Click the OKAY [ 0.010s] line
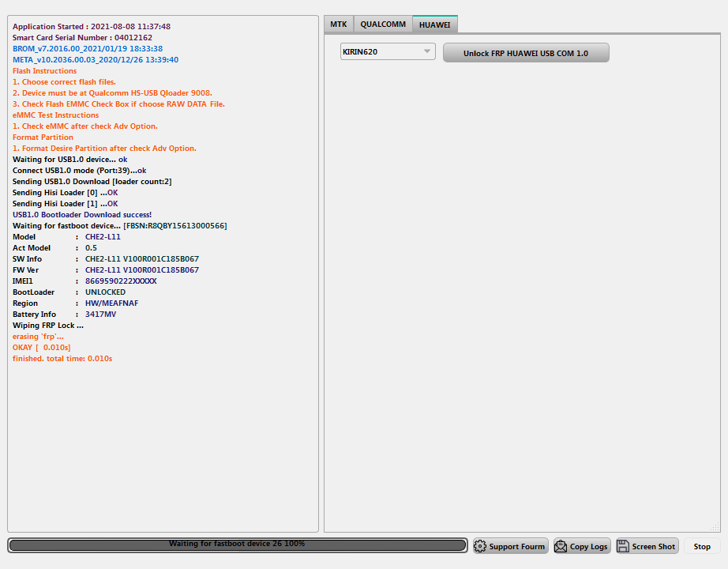Image resolution: width=728 pixels, height=569 pixels. [41, 348]
